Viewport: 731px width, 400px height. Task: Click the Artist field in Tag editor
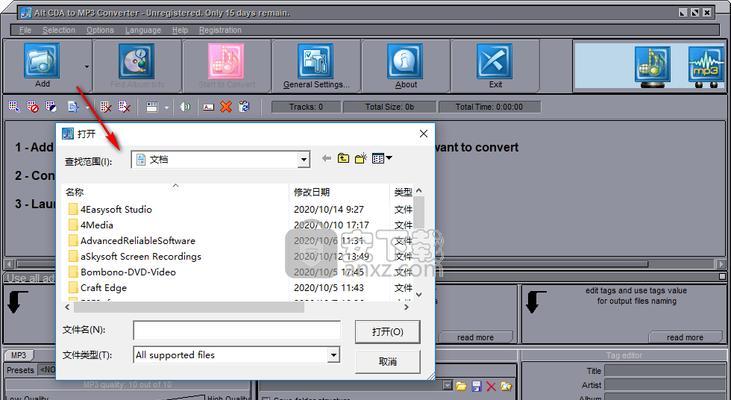pos(666,385)
